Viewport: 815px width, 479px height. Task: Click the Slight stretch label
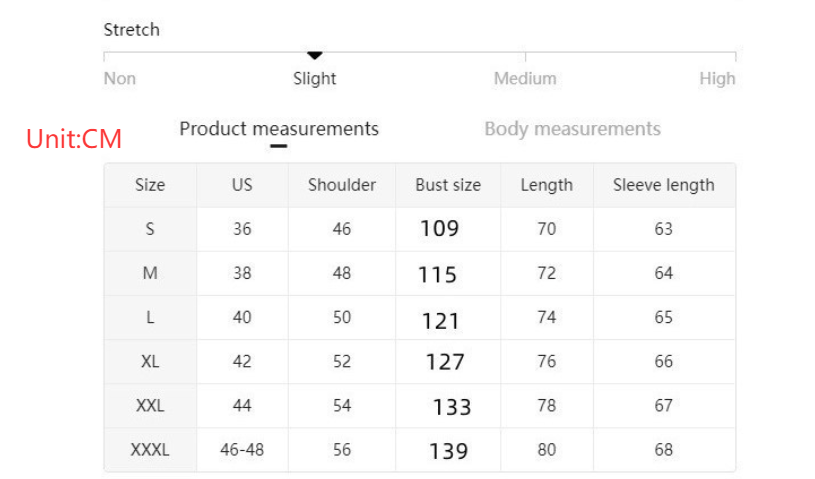315,79
